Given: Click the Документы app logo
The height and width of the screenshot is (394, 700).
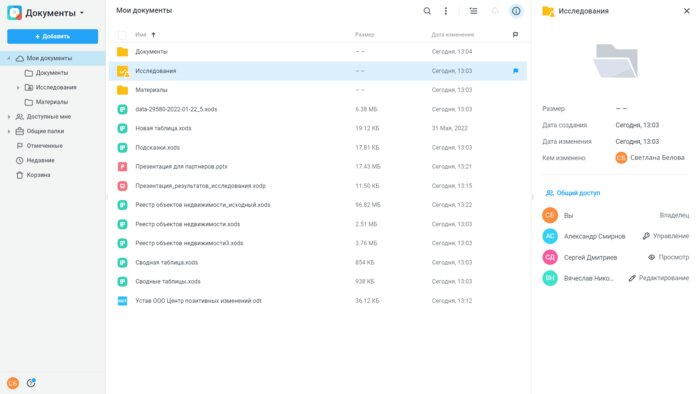Looking at the screenshot, I should click(14, 12).
